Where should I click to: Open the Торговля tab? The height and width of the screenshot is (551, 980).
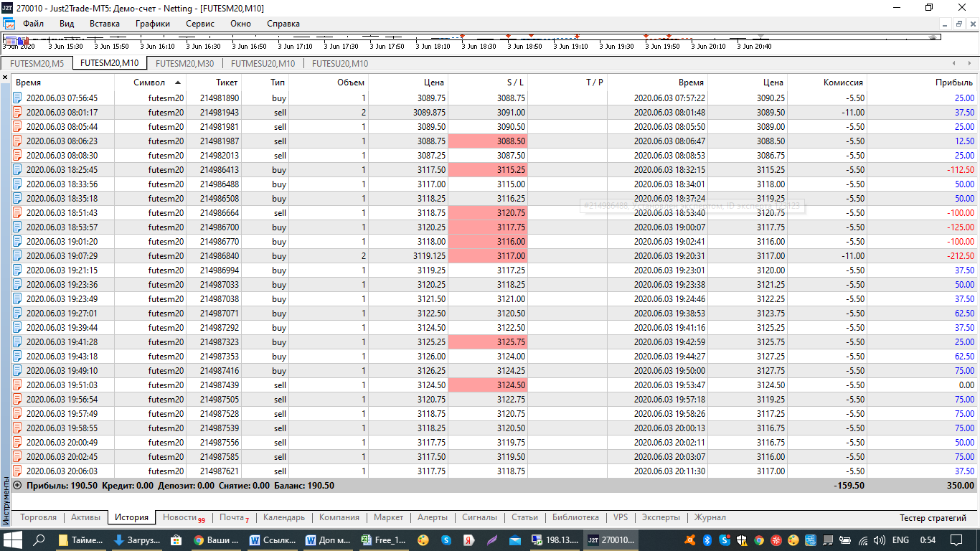click(x=39, y=517)
